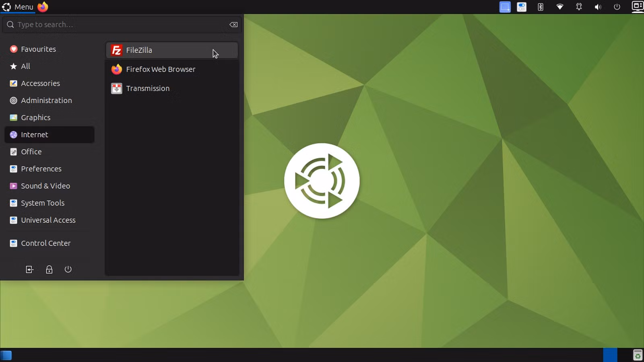Click the Firefox launcher in top panel
Image resolution: width=644 pixels, height=362 pixels.
pos(43,7)
